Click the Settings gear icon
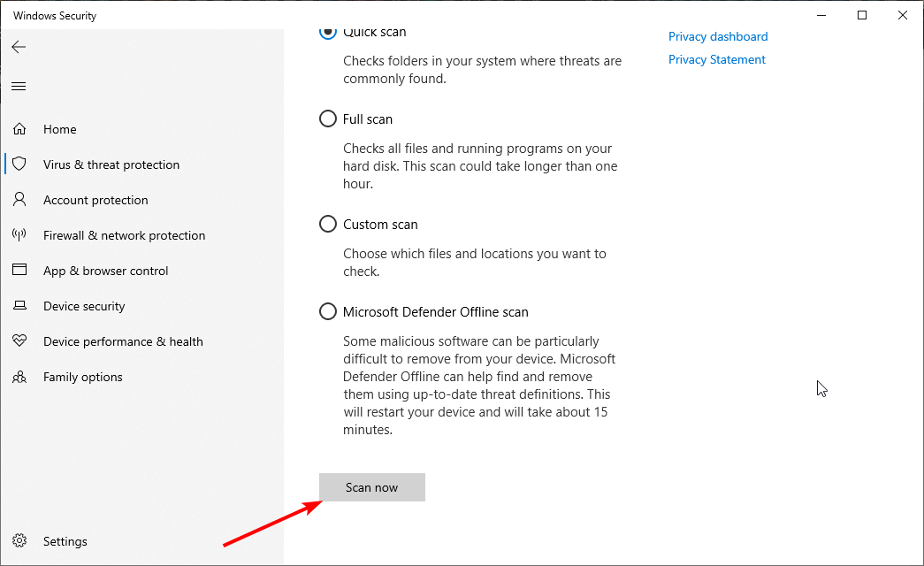 [x=19, y=540]
